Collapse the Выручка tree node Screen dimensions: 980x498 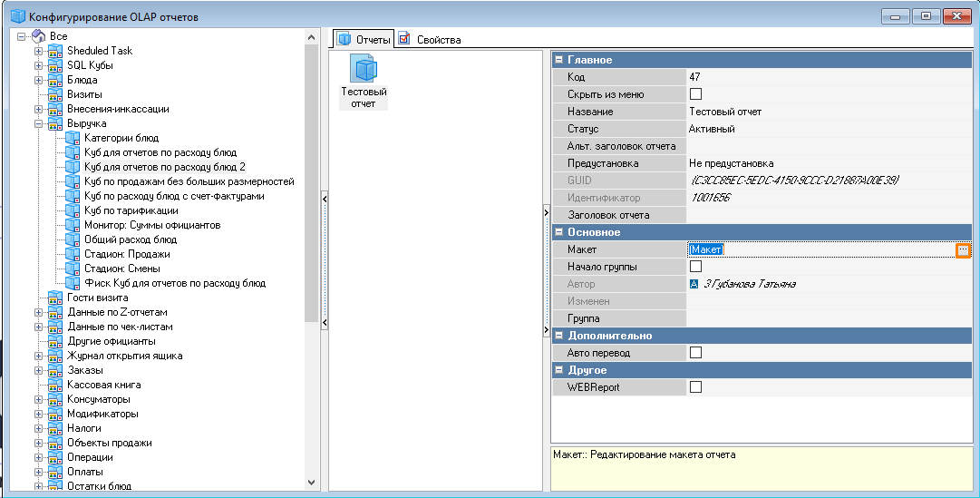click(x=39, y=123)
